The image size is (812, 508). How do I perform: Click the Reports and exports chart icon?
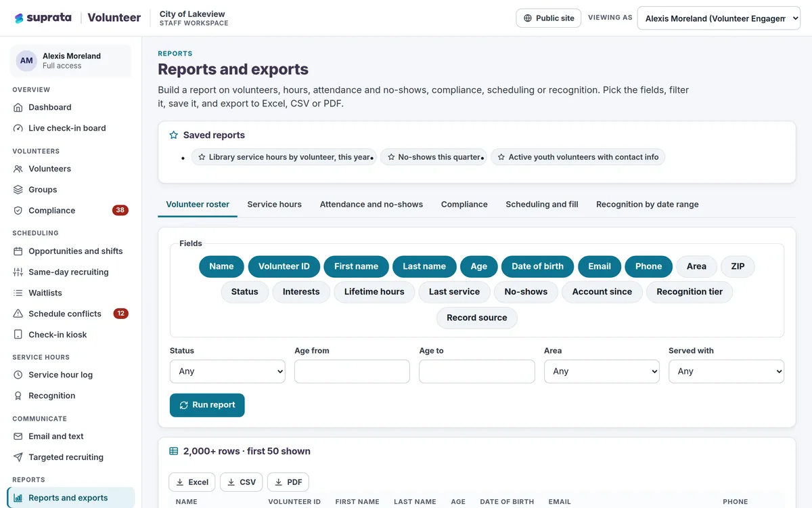[x=18, y=498]
